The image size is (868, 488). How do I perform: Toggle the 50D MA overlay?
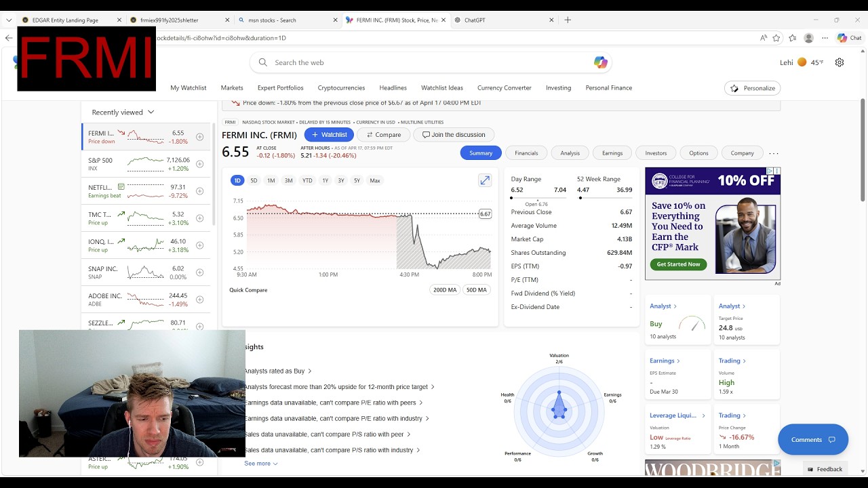click(477, 290)
